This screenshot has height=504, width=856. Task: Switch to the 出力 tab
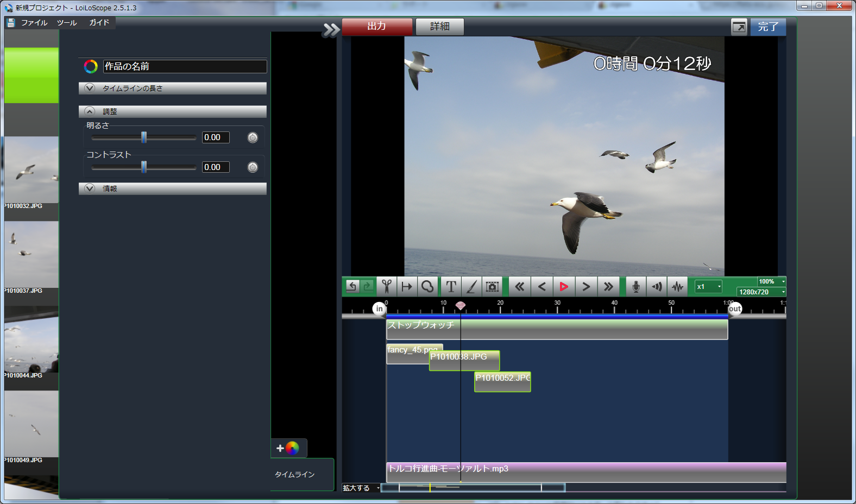377,27
